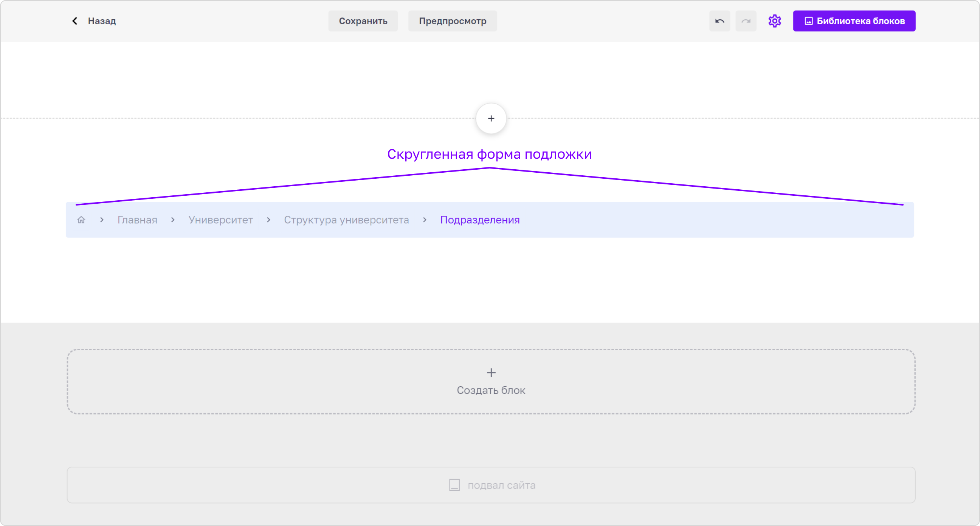This screenshot has width=980, height=526.
Task: Undo the last action
Action: tap(719, 21)
